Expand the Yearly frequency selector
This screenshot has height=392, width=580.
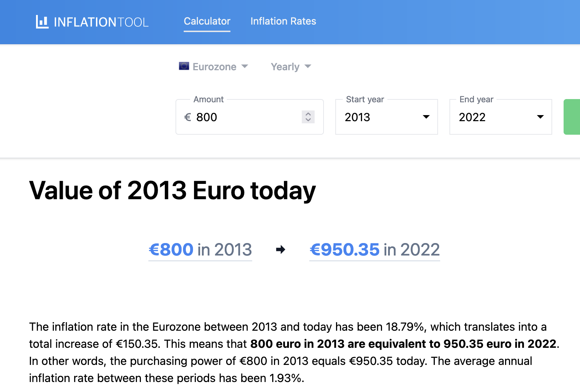(x=285, y=67)
